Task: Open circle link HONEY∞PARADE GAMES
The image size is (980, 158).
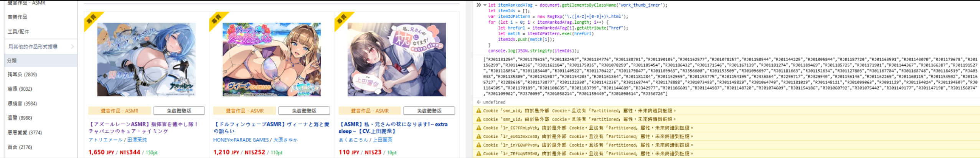Action: tap(241, 140)
